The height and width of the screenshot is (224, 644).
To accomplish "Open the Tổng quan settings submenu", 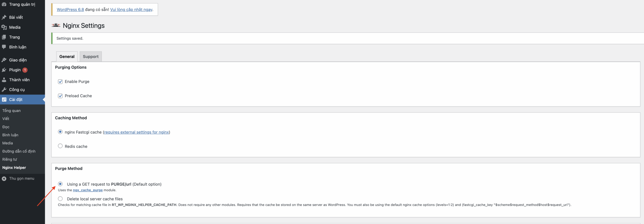I will (12, 111).
